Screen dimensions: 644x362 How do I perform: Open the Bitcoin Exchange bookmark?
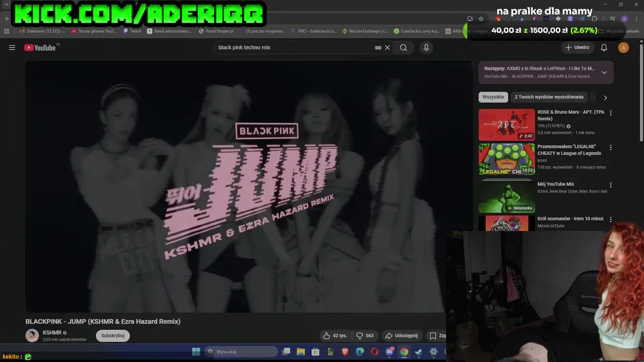(x=365, y=31)
